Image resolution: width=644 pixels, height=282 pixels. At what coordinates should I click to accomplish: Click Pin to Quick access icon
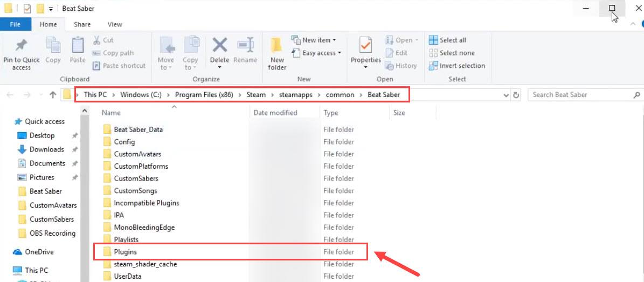tap(21, 46)
